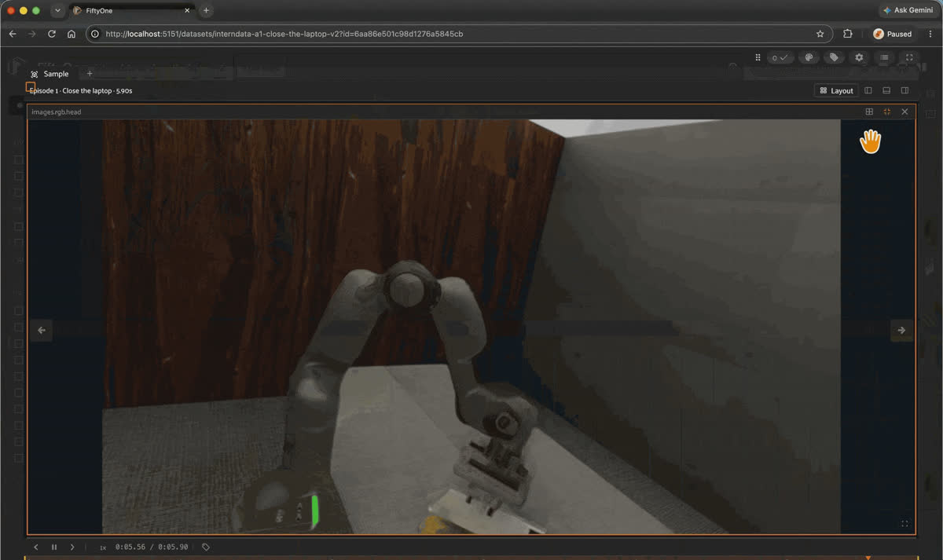Viewport: 943px width, 560px height.
Task: Open the 1x playback speed selector
Action: click(x=103, y=547)
